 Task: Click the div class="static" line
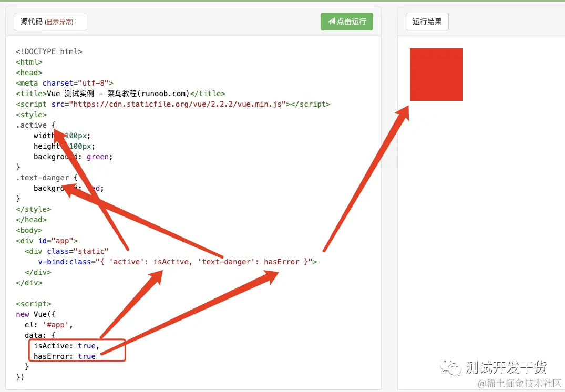pos(67,251)
